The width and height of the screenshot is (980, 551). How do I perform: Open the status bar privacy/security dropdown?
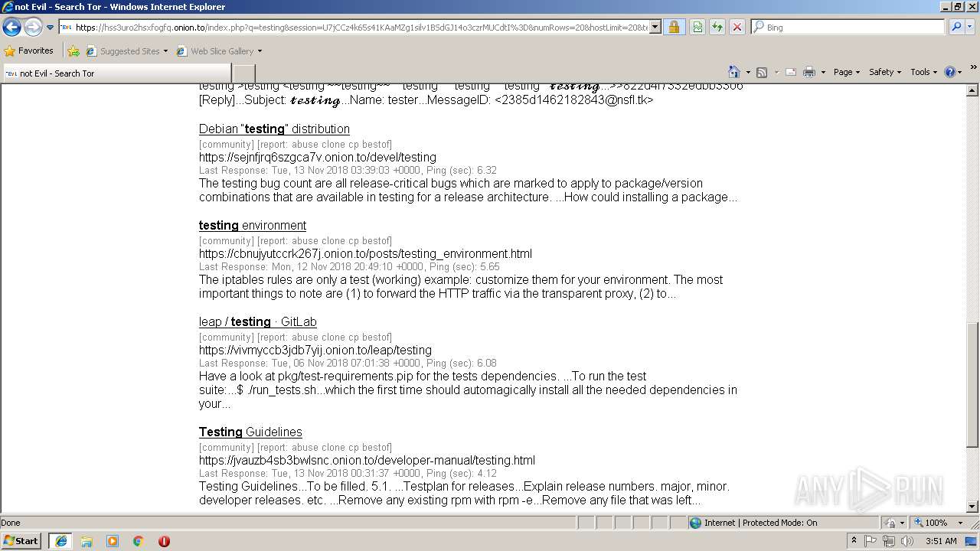pos(896,523)
